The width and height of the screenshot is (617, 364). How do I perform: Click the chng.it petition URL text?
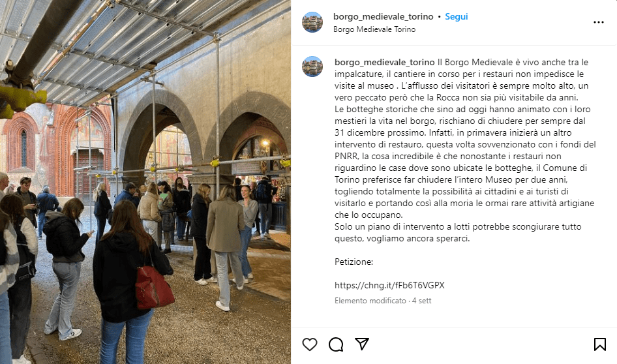pyautogui.click(x=389, y=285)
